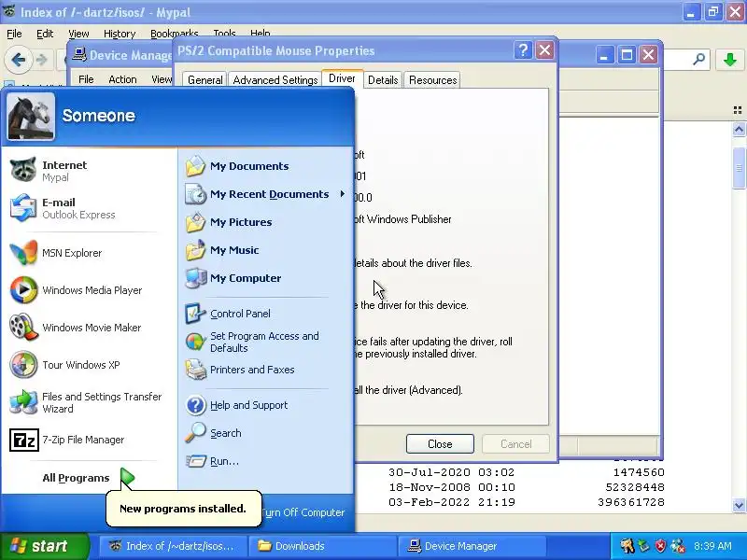The image size is (747, 560).
Task: Open Printers and Faxes icon
Action: tap(195, 370)
